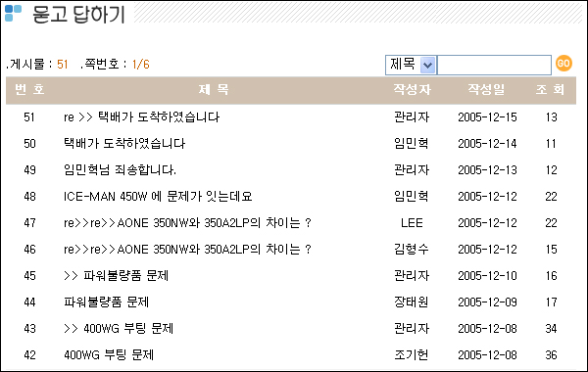Click the 작성일 column header
The image size is (588, 372).
click(486, 89)
